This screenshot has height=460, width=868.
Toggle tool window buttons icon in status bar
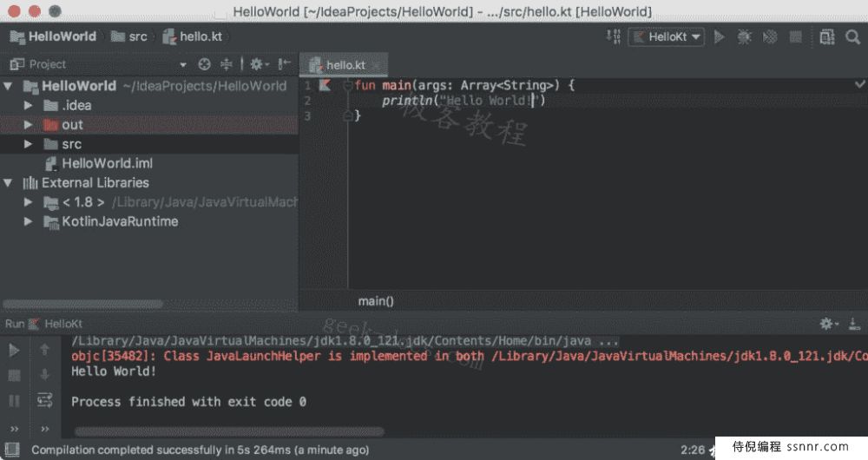click(x=11, y=450)
